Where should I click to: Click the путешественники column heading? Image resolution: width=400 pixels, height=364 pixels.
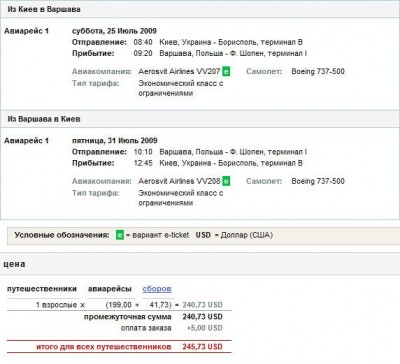pyautogui.click(x=42, y=289)
